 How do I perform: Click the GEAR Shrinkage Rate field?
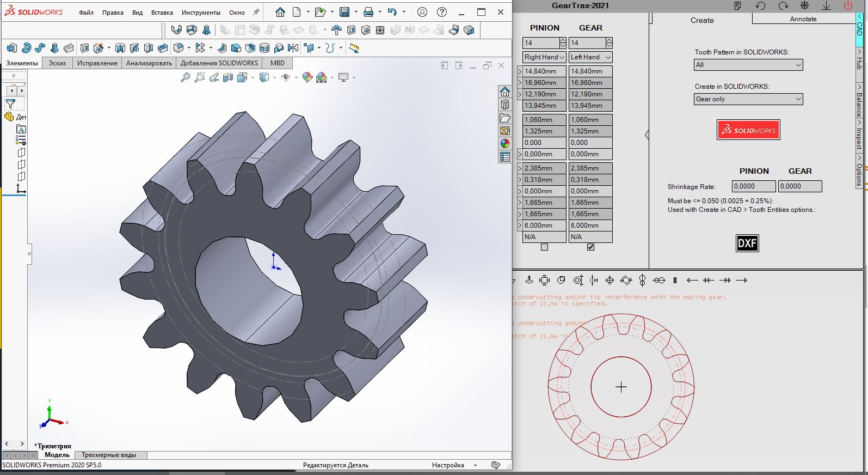pyautogui.click(x=800, y=186)
